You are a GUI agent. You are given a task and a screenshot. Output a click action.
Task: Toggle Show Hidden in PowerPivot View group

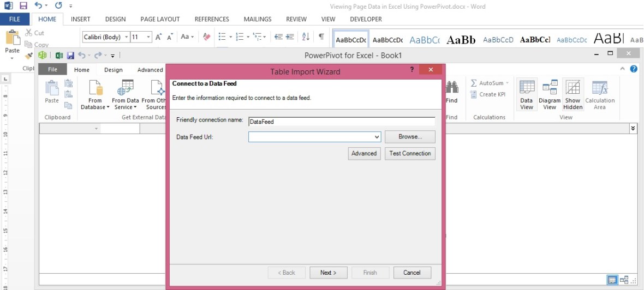[x=573, y=95]
